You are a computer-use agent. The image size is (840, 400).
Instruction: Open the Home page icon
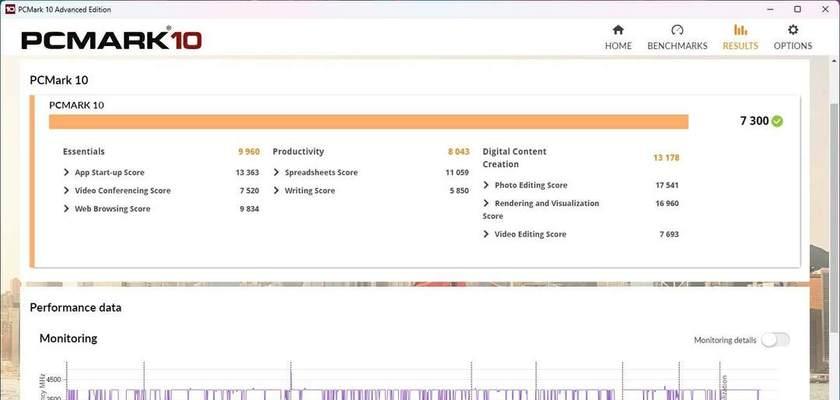click(618, 30)
